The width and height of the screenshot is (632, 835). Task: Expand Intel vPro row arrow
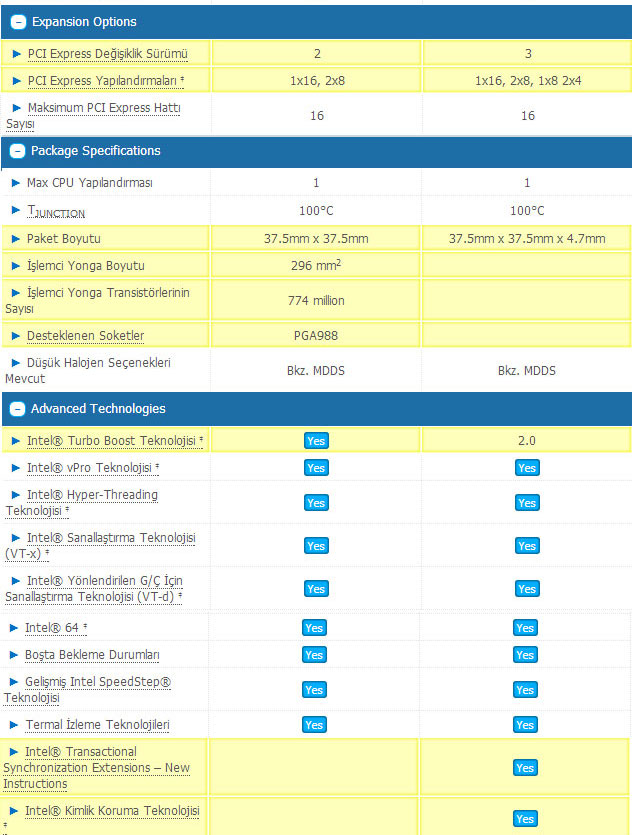16,468
